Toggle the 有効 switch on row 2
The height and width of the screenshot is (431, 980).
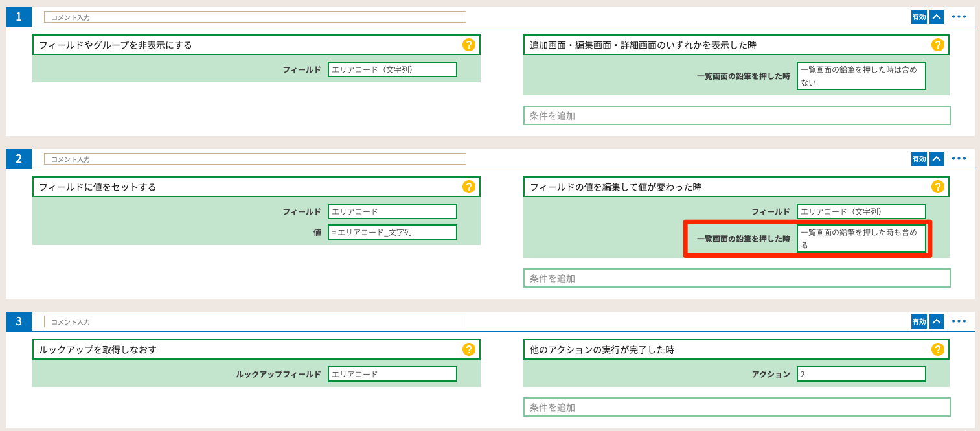click(919, 159)
